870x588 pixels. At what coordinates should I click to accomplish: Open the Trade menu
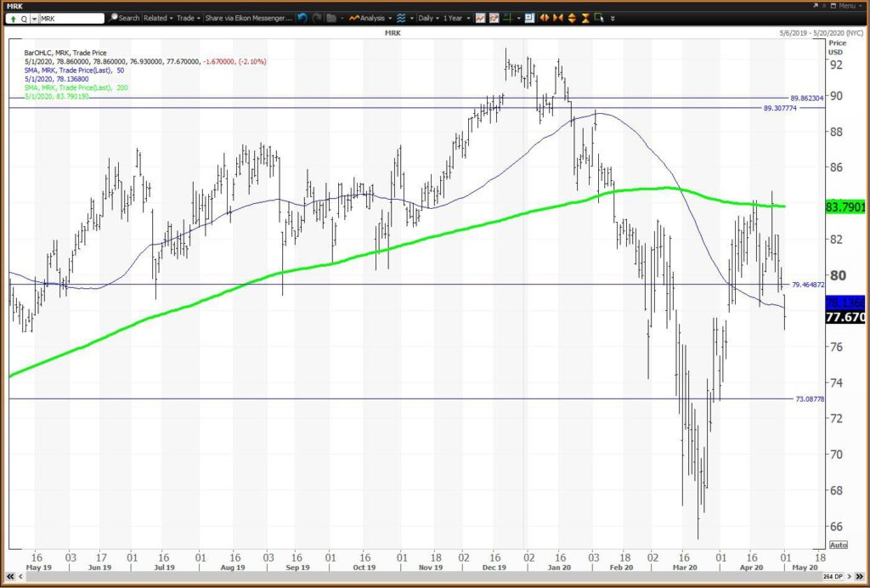coord(189,19)
